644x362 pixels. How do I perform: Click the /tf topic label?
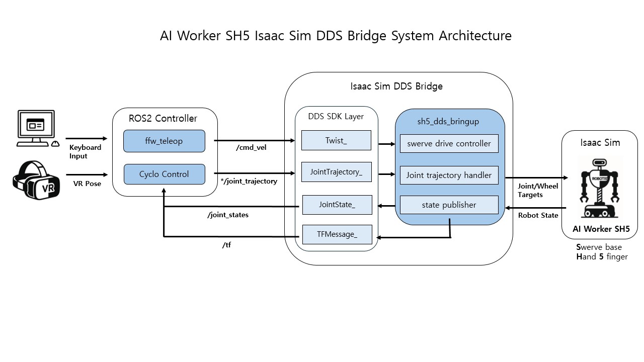coord(226,245)
